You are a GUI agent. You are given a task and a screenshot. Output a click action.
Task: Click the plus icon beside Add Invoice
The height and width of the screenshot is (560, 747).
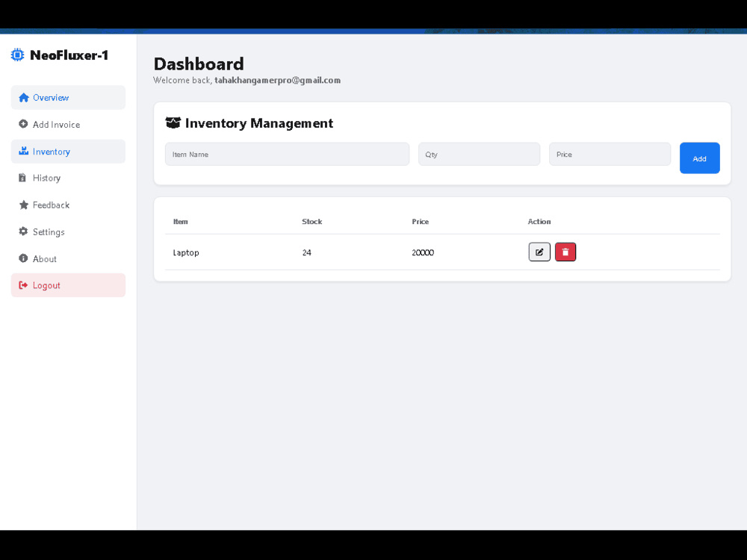(23, 124)
